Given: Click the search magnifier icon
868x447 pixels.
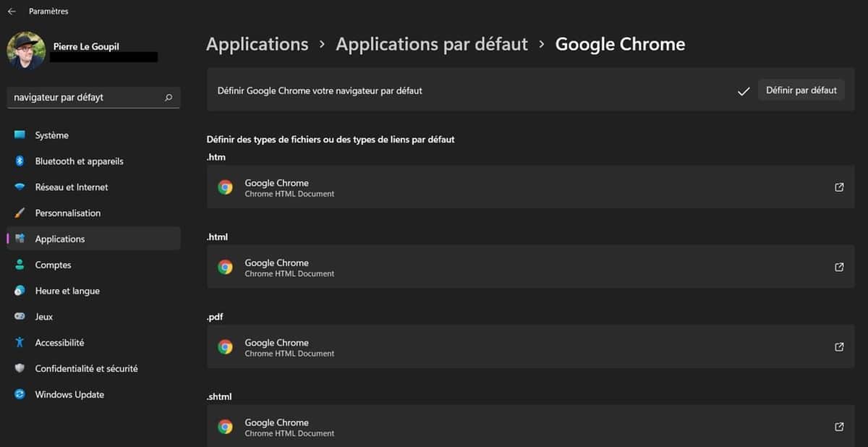Looking at the screenshot, I should (169, 97).
